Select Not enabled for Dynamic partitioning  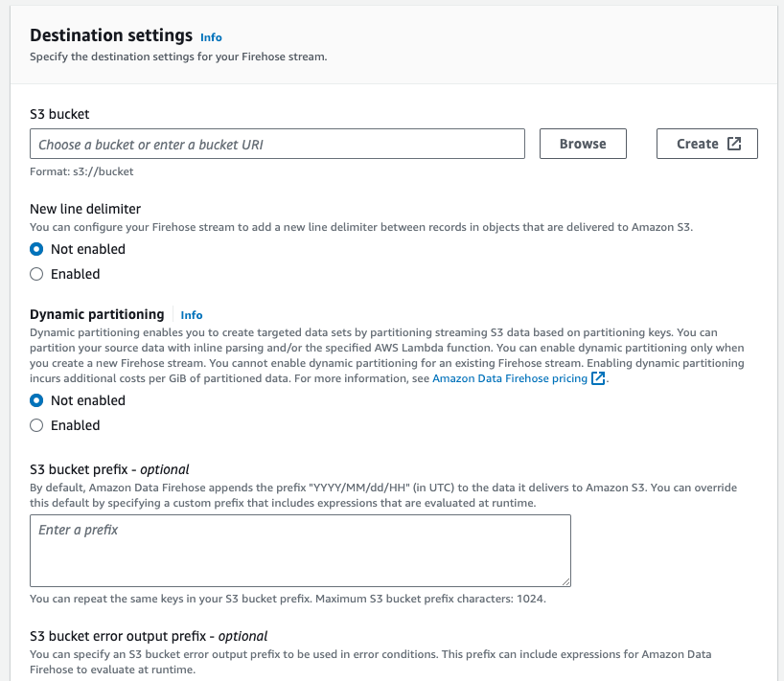click(37, 400)
